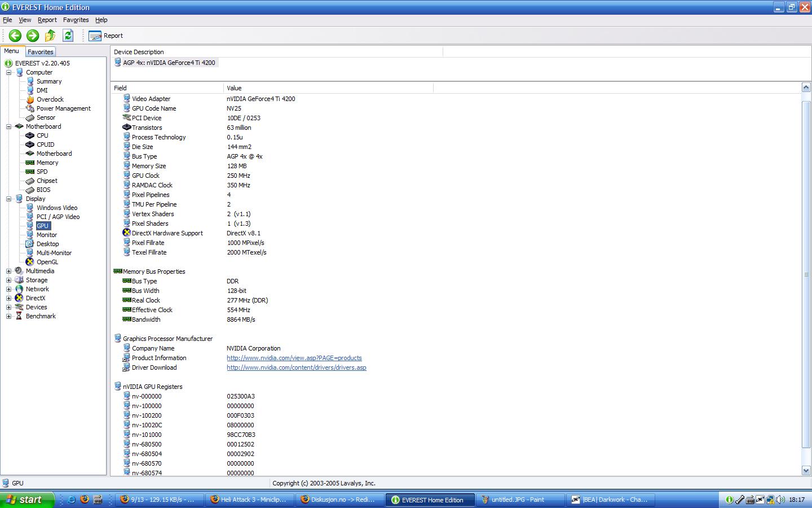The image size is (812, 508).
Task: Launch Internet Explorer from quick launch
Action: (72, 500)
